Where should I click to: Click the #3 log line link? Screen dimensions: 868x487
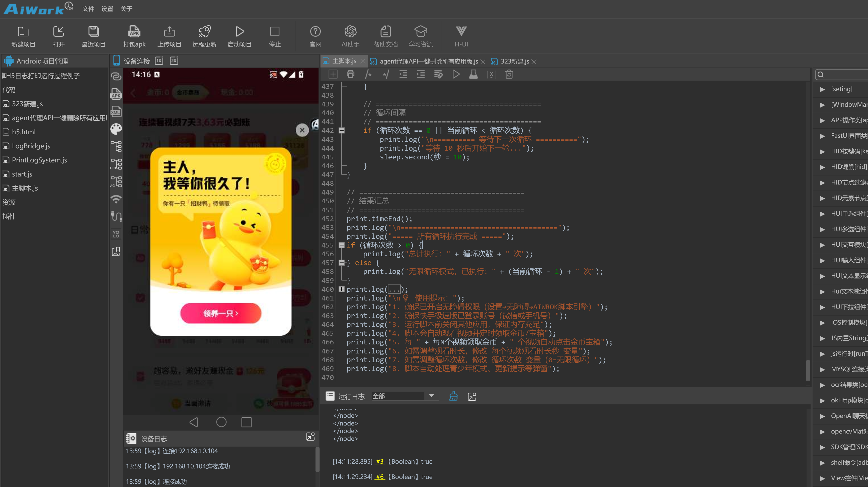click(x=380, y=461)
